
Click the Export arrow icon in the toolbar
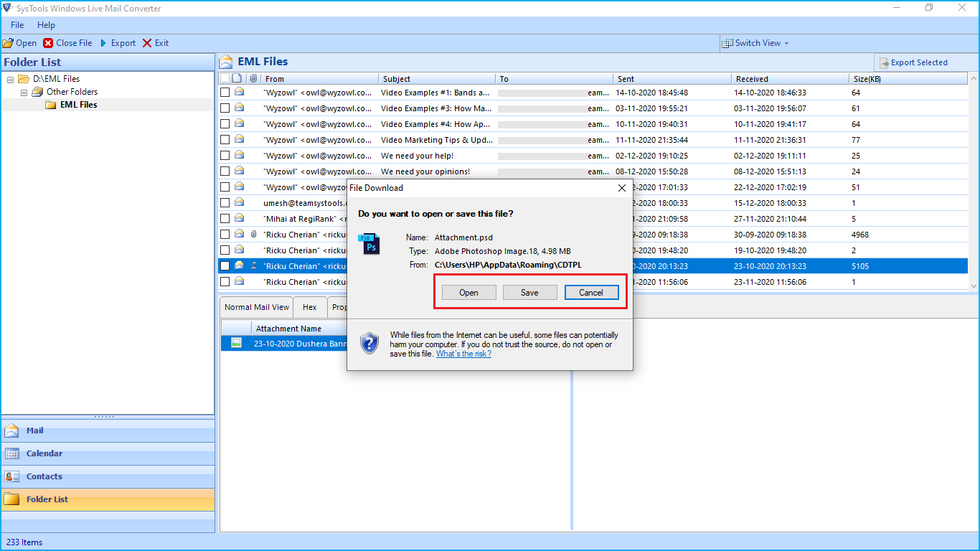pyautogui.click(x=103, y=43)
